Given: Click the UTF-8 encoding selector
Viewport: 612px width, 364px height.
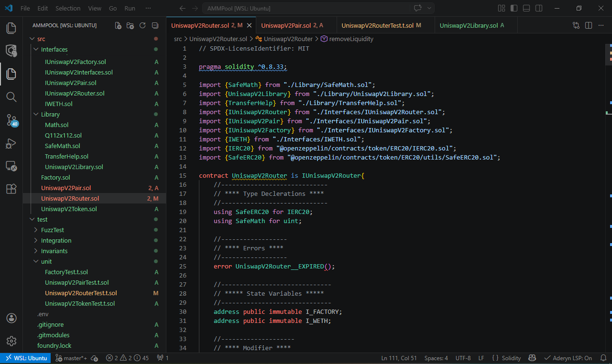Looking at the screenshot, I should click(463, 358).
